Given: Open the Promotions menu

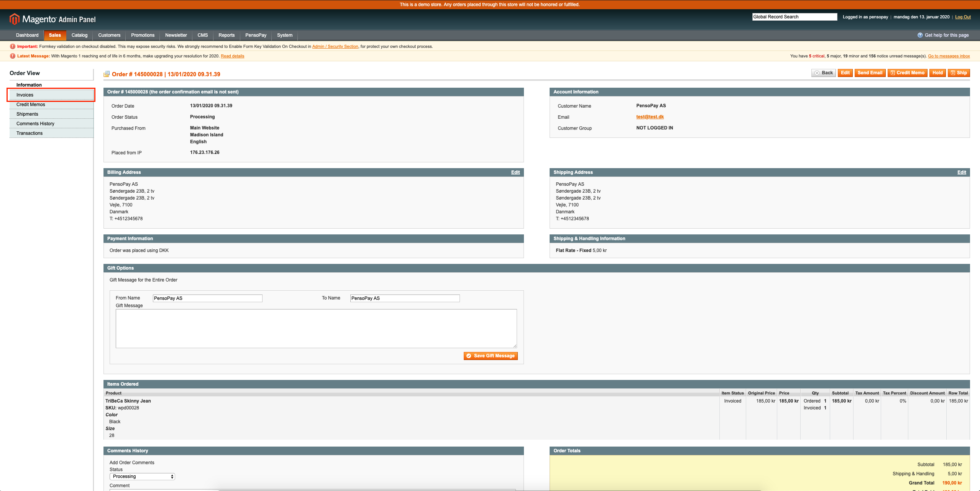Looking at the screenshot, I should (143, 35).
